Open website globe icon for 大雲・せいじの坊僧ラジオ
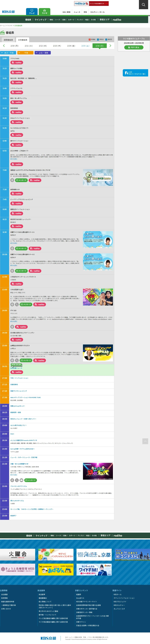The width and height of the screenshot is (150, 644). 12,480
